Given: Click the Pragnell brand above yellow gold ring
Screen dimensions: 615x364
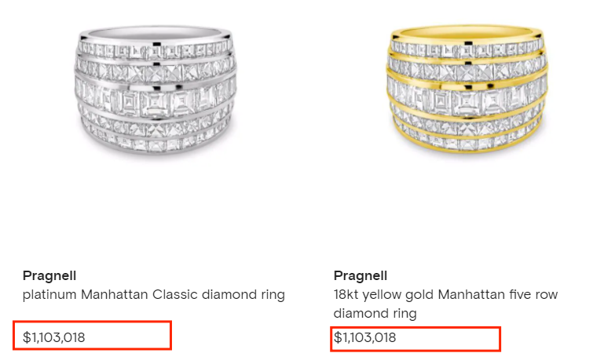Looking at the screenshot, I should [x=360, y=276].
